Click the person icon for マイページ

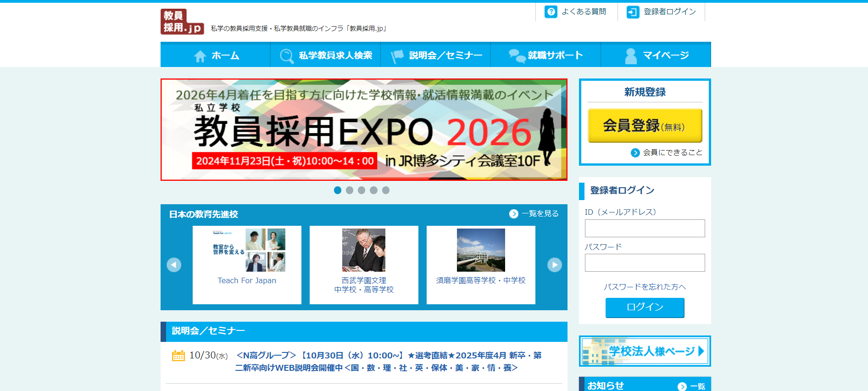click(631, 56)
